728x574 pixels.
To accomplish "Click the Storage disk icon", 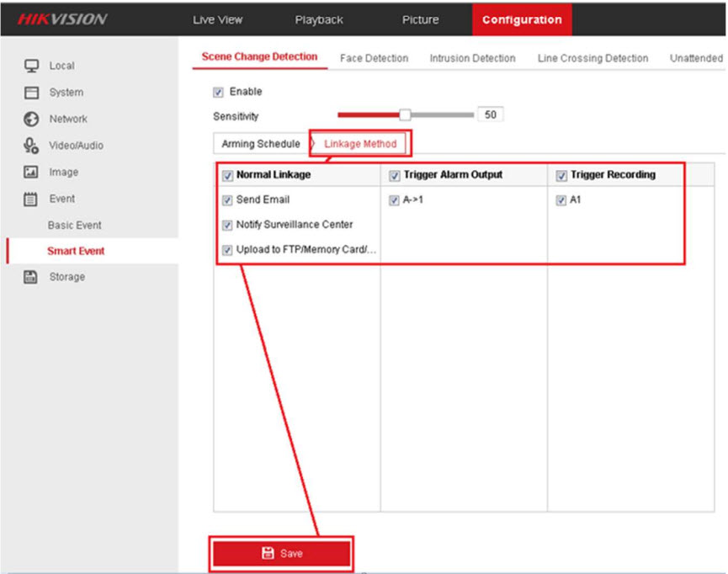I will tap(31, 277).
